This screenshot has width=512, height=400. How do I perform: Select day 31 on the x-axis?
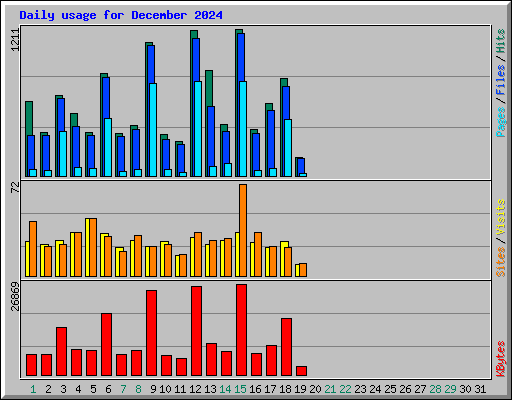click(x=480, y=389)
